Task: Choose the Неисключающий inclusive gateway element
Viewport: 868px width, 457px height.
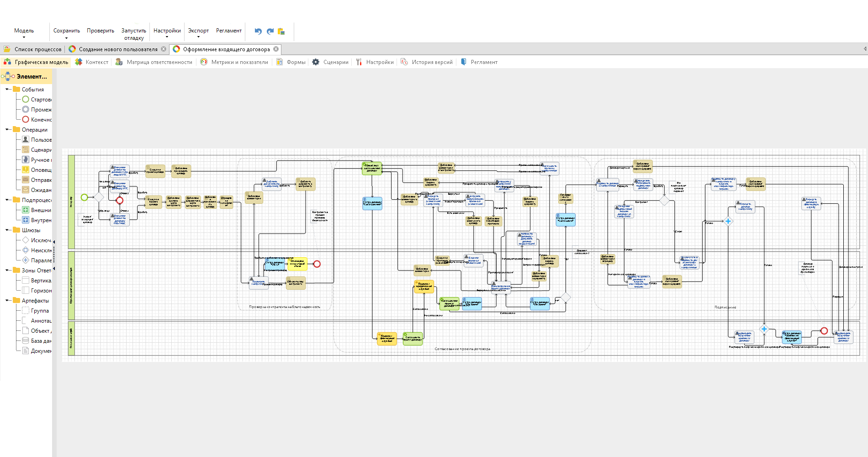Action: click(37, 250)
